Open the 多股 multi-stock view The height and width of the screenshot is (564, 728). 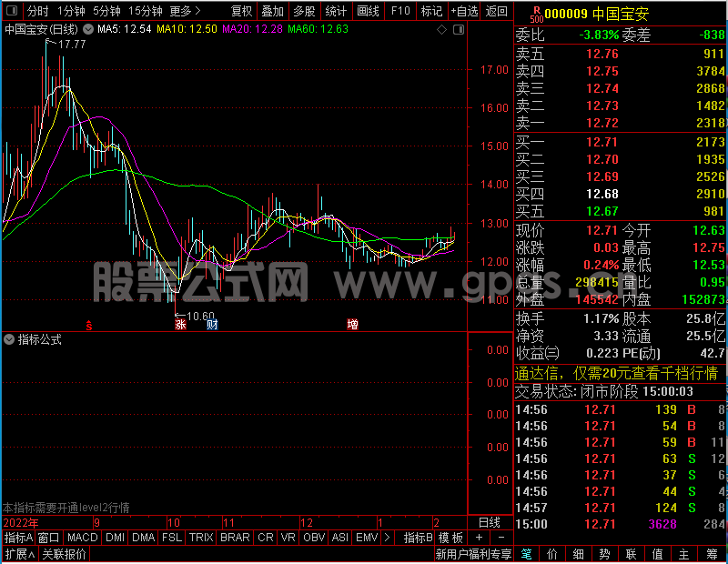(304, 11)
